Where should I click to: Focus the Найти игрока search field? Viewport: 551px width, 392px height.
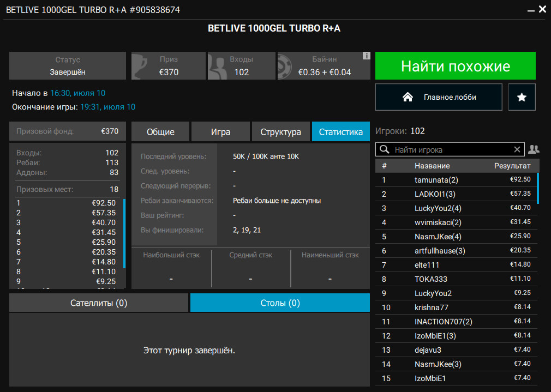(x=450, y=149)
